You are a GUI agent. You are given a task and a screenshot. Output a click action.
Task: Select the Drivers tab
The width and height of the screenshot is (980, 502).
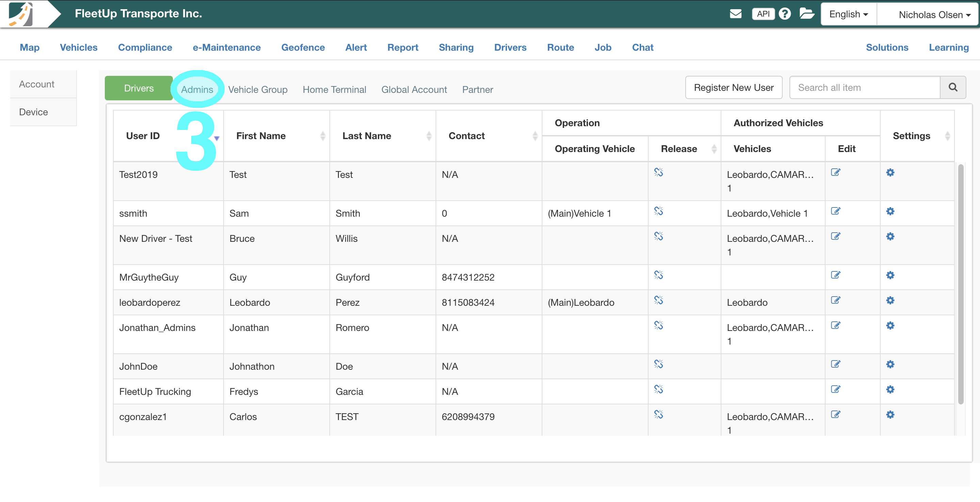[x=139, y=88]
